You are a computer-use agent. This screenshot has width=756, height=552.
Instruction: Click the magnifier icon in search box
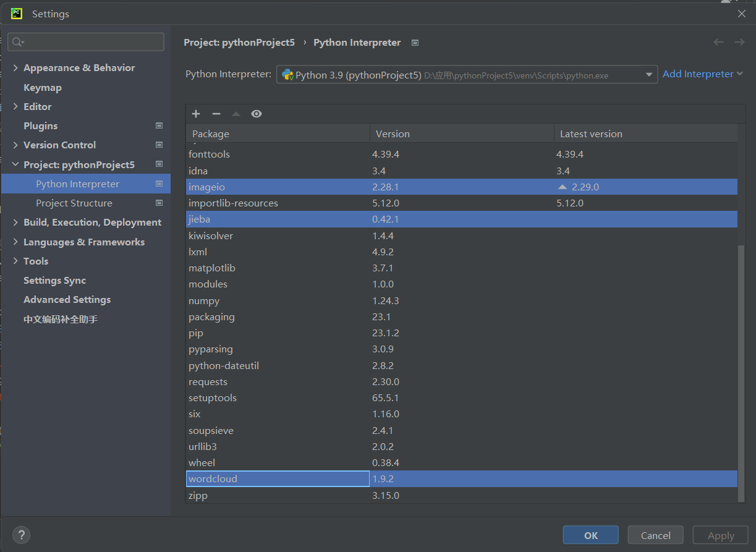coord(17,42)
